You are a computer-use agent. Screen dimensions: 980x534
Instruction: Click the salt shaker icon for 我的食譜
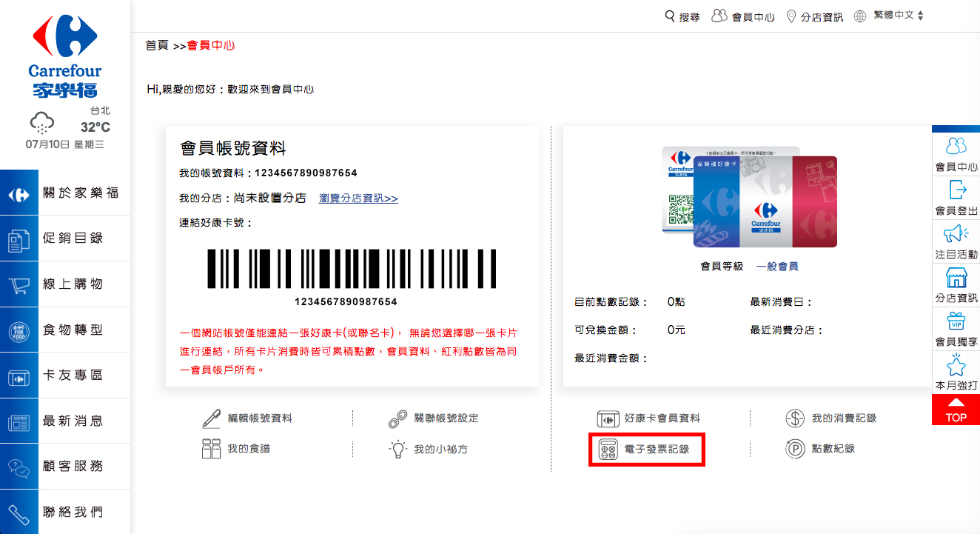point(212,449)
